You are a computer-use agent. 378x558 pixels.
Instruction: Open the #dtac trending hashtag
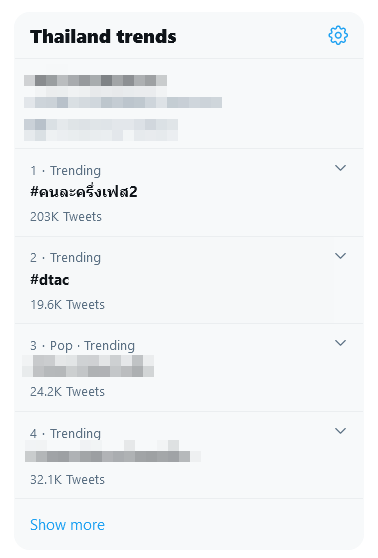point(49,280)
